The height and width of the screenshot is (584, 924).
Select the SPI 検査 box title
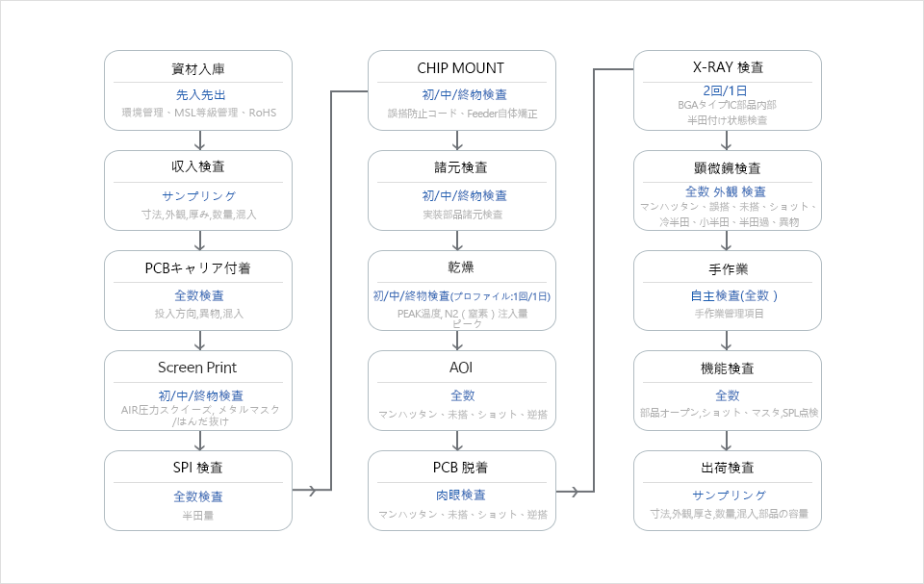(197, 468)
